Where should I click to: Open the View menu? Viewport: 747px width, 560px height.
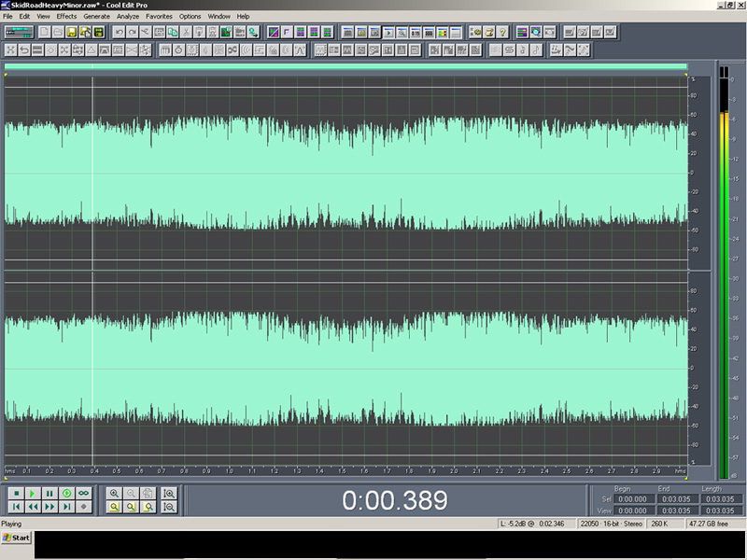(x=43, y=16)
